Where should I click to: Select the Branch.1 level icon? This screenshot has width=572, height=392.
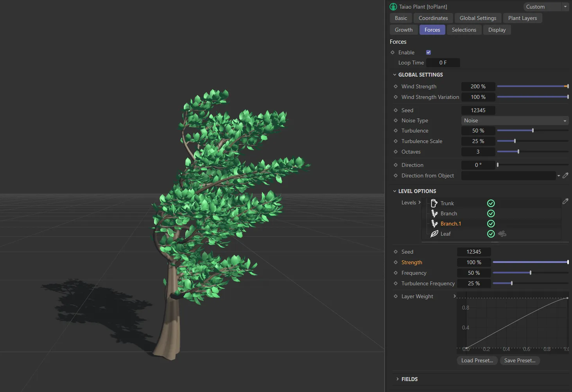pos(434,224)
